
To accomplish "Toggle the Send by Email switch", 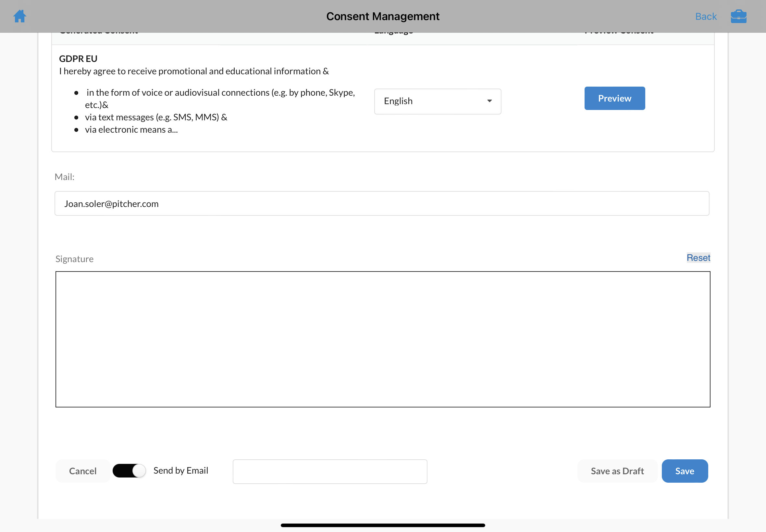I will [x=129, y=471].
